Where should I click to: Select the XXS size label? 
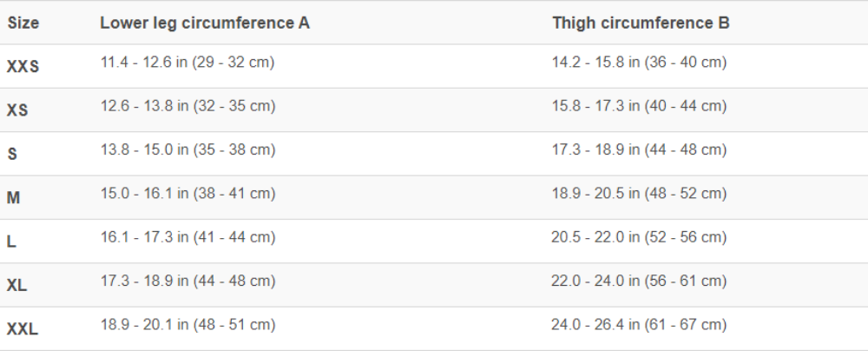[x=23, y=67]
